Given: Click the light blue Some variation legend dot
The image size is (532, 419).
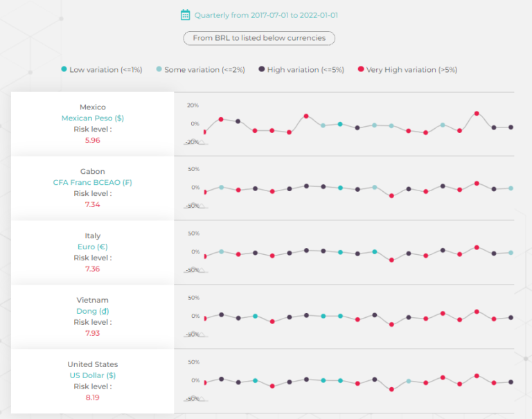Looking at the screenshot, I should click(159, 69).
